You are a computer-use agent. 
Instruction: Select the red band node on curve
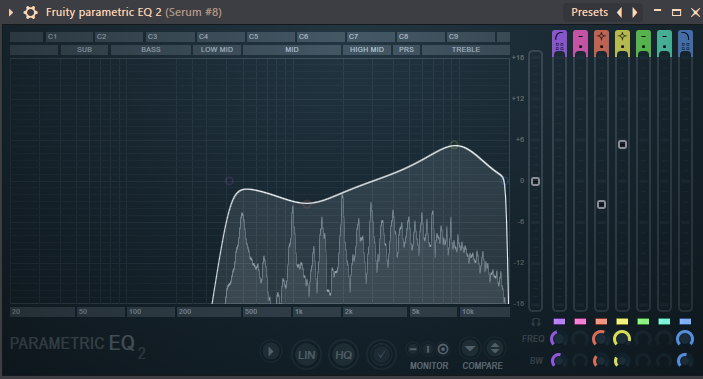tap(307, 204)
